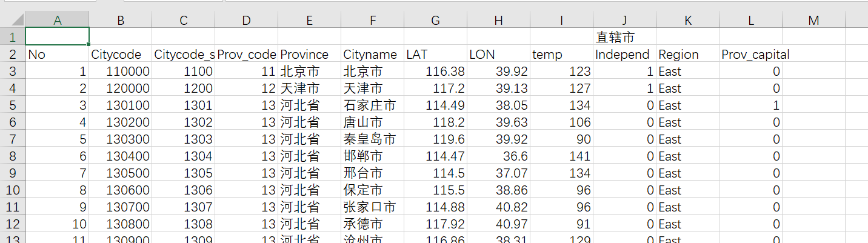Select row 1 header
Viewport: 868px width, 243px height.
coord(13,38)
